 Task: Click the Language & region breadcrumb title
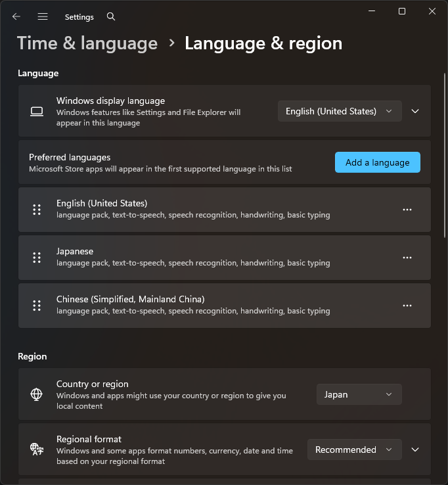263,43
